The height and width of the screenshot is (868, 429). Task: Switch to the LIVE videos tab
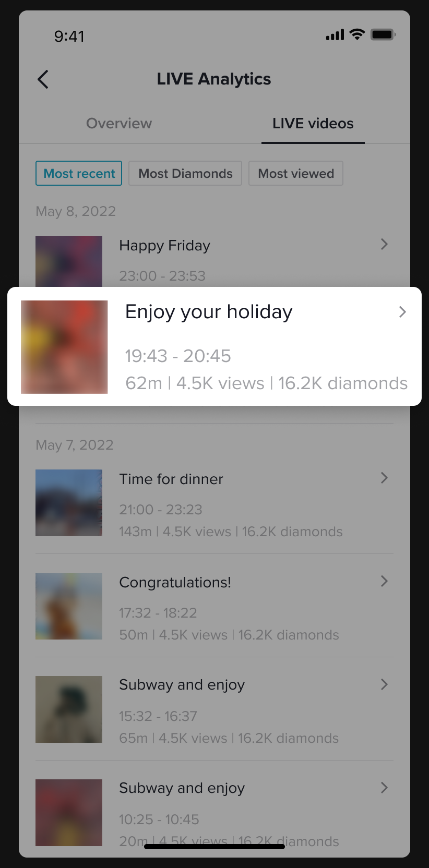click(313, 124)
